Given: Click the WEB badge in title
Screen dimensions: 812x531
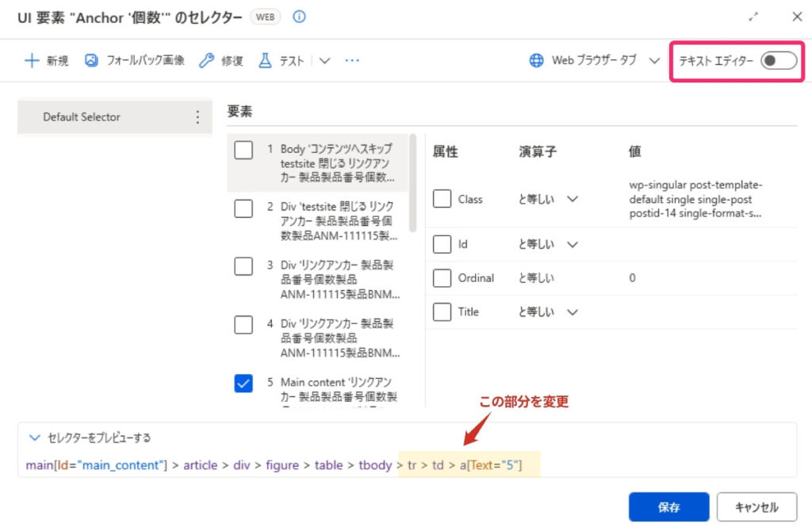Looking at the screenshot, I should pyautogui.click(x=265, y=17).
